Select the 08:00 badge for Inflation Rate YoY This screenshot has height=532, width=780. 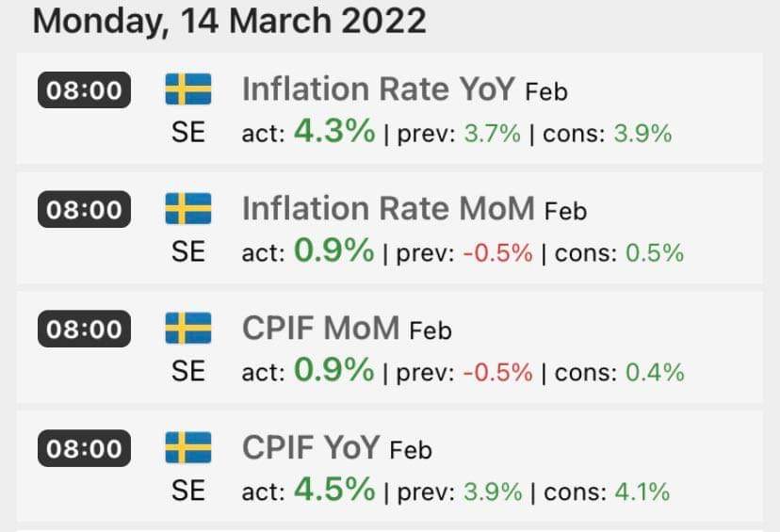pyautogui.click(x=85, y=90)
